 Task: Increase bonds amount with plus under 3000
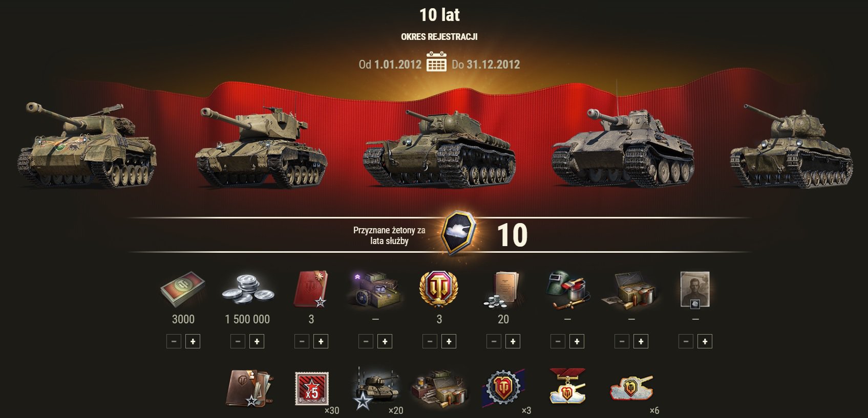pyautogui.click(x=193, y=341)
